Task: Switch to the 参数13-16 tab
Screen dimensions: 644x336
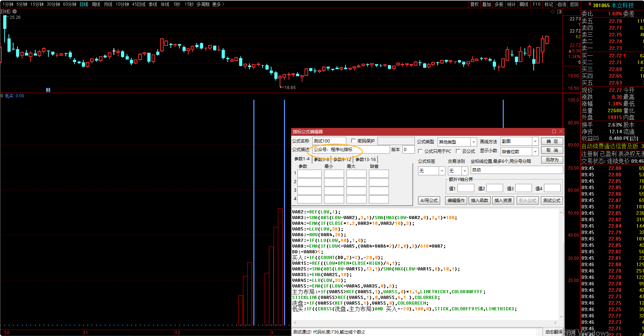Action: tap(365, 159)
